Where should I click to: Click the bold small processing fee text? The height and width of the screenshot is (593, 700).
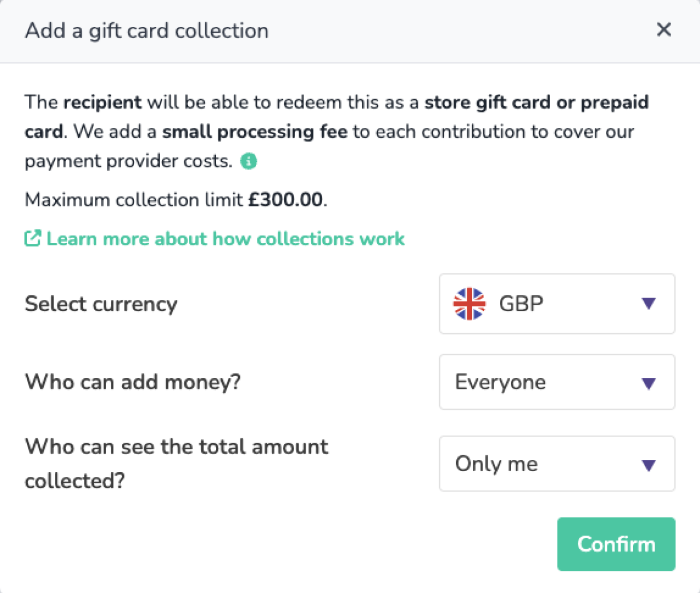[254, 132]
